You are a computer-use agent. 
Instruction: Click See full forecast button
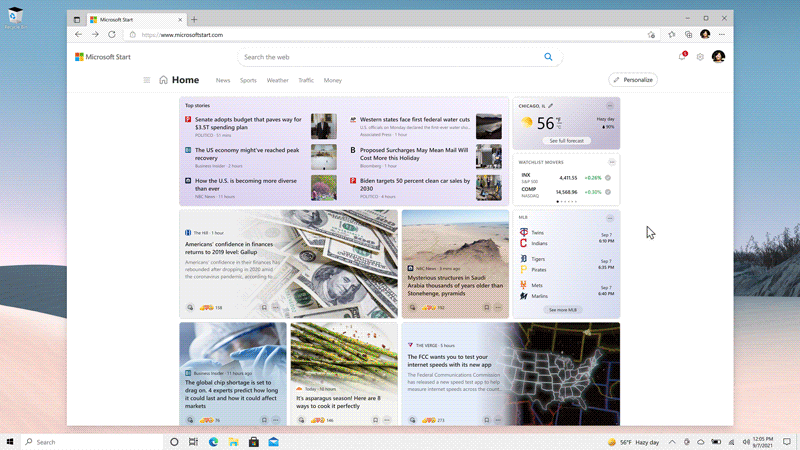(566, 141)
